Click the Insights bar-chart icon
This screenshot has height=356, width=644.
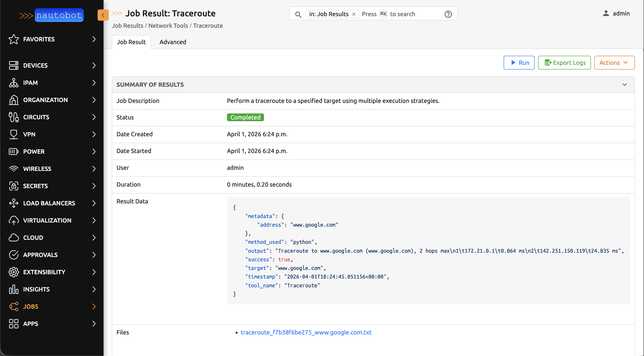(14, 289)
